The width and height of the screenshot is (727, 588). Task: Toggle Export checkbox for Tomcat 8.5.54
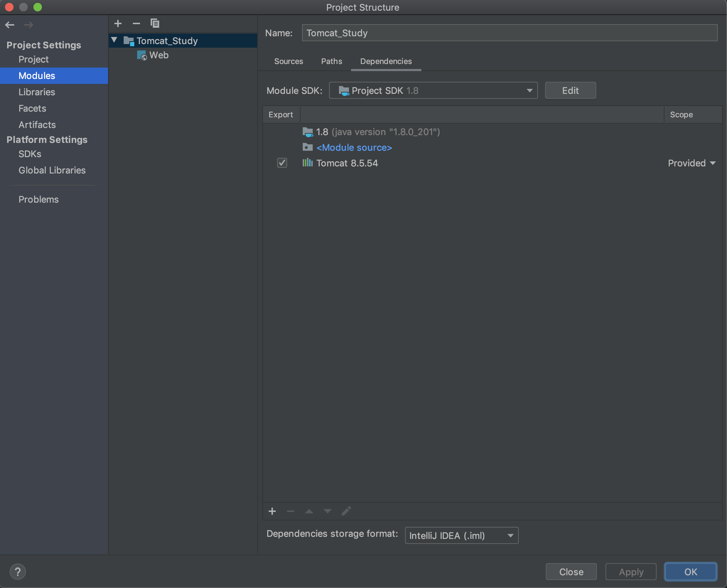click(x=282, y=163)
